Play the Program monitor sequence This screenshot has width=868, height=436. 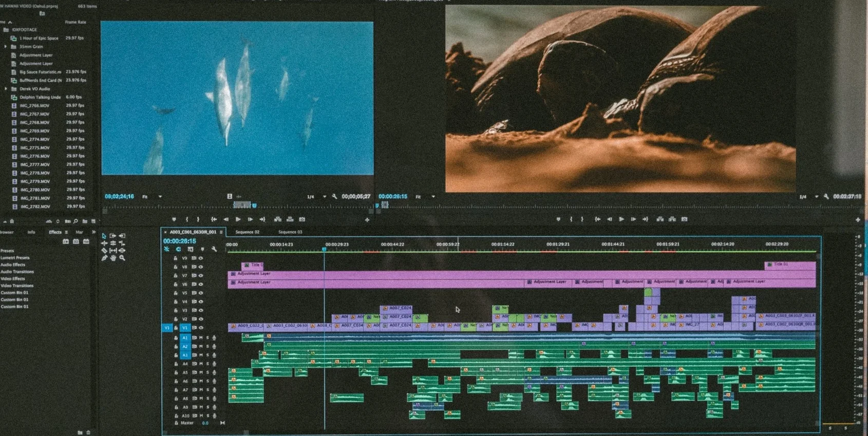pos(621,219)
